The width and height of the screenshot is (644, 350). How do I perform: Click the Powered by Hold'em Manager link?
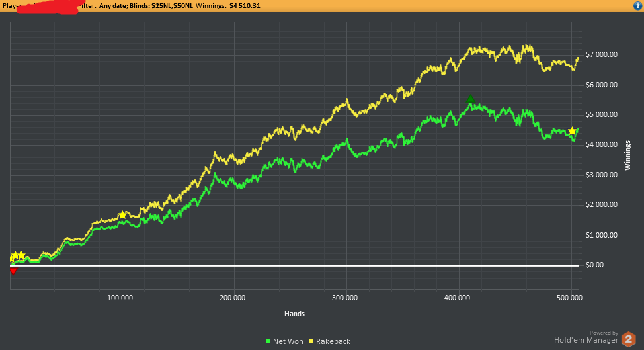[x=586, y=337]
